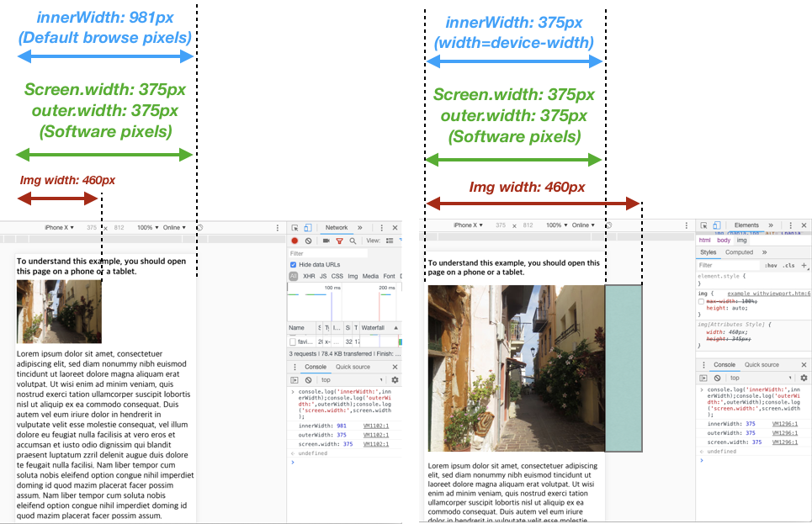Clear the network requests log
The width and height of the screenshot is (812, 524).
point(308,241)
